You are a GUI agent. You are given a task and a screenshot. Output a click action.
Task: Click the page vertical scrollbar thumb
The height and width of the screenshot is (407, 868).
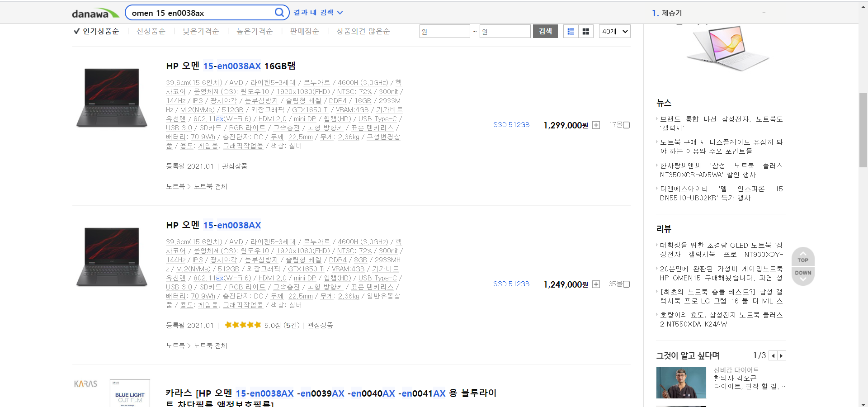click(x=863, y=130)
